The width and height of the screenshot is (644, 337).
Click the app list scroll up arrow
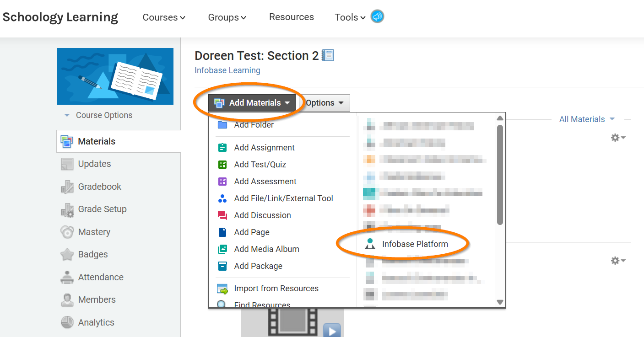coord(500,118)
